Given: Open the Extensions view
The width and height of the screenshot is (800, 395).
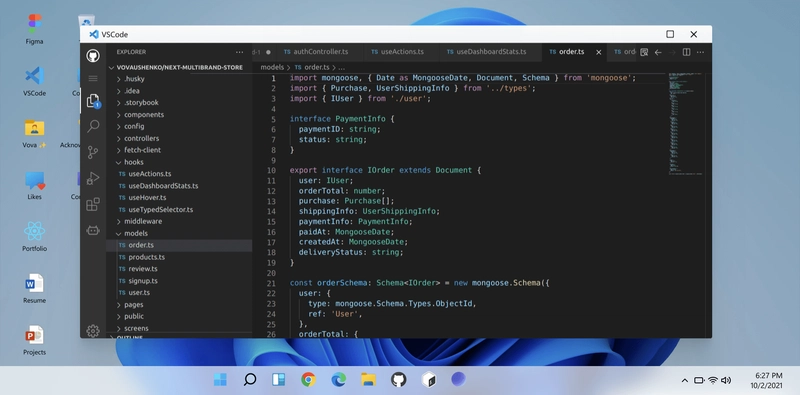Looking at the screenshot, I should point(93,204).
